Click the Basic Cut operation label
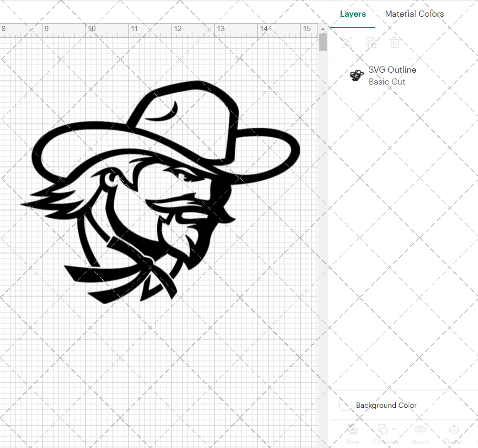 [x=387, y=82]
